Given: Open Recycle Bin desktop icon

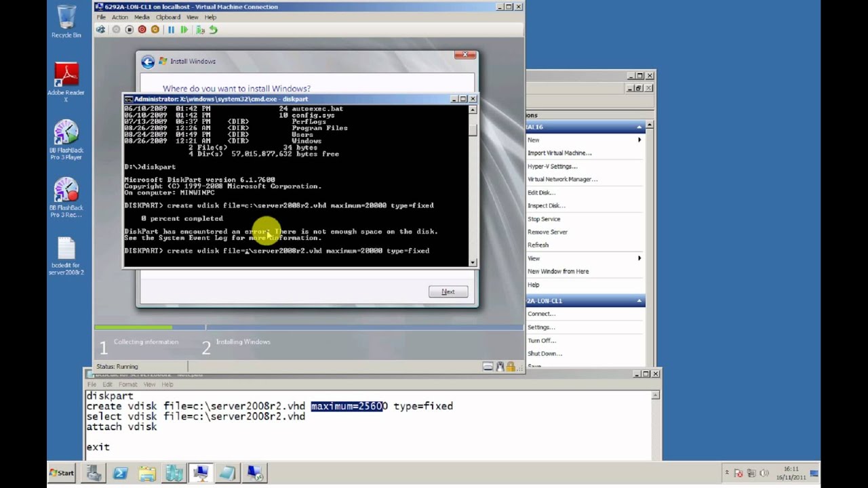Looking at the screenshot, I should [66, 21].
